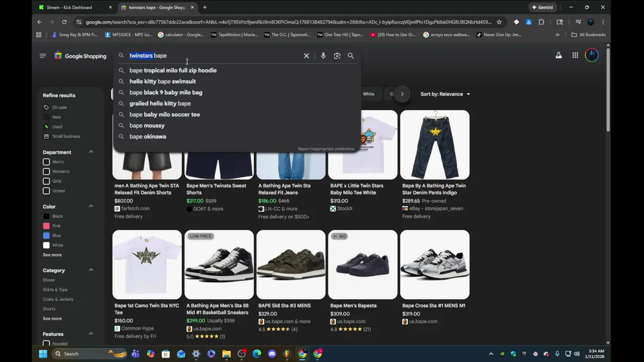Launch Gemini in Chrome
644x362 pixels.
coord(542,8)
